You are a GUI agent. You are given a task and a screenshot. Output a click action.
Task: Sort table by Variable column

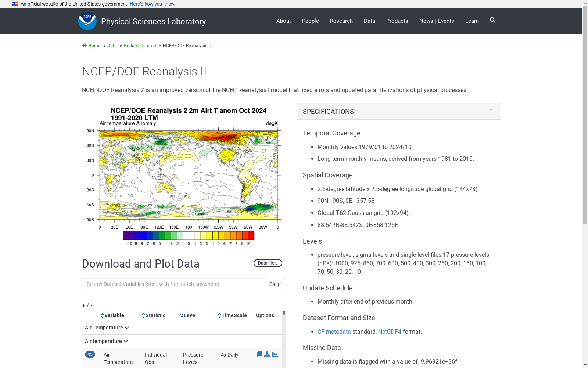point(112,315)
